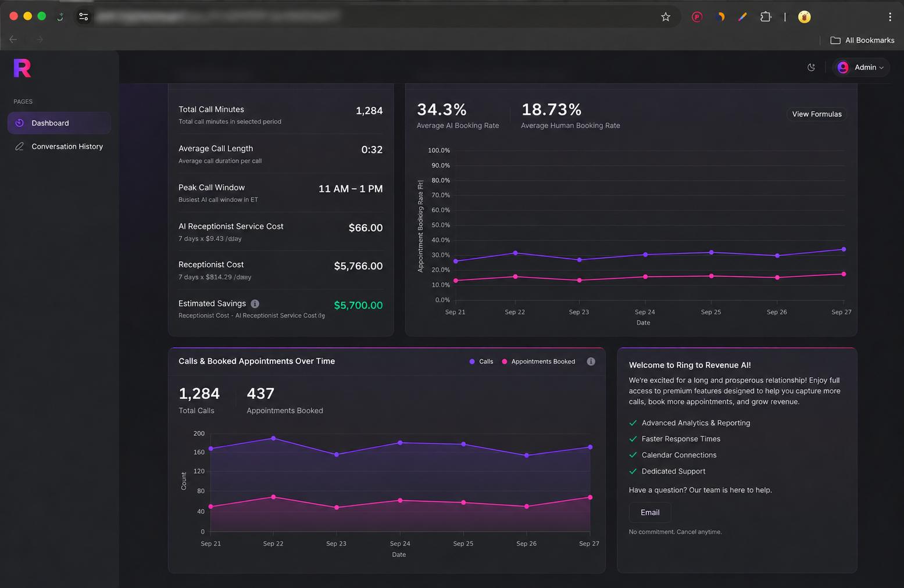This screenshot has width=904, height=588.
Task: Open browser site settings icon in address bar
Action: coord(84,17)
